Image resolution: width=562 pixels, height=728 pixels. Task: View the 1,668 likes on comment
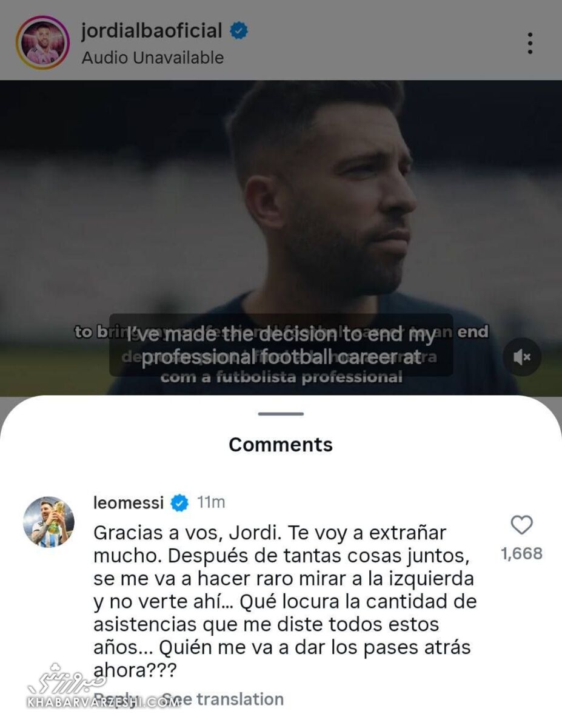tap(521, 553)
